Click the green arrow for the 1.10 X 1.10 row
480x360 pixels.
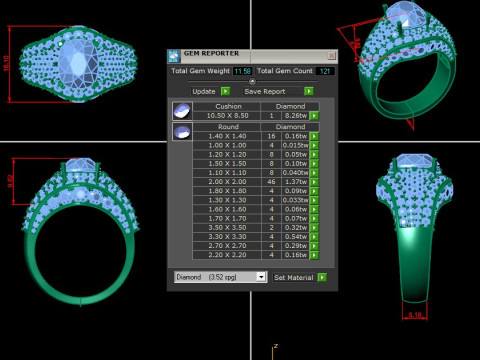[314, 173]
